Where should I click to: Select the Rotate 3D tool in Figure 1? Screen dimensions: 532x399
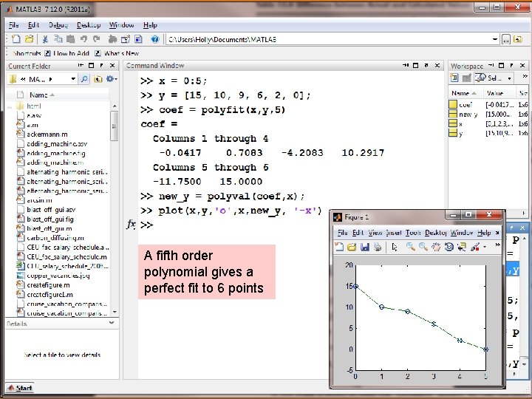pyautogui.click(x=449, y=247)
